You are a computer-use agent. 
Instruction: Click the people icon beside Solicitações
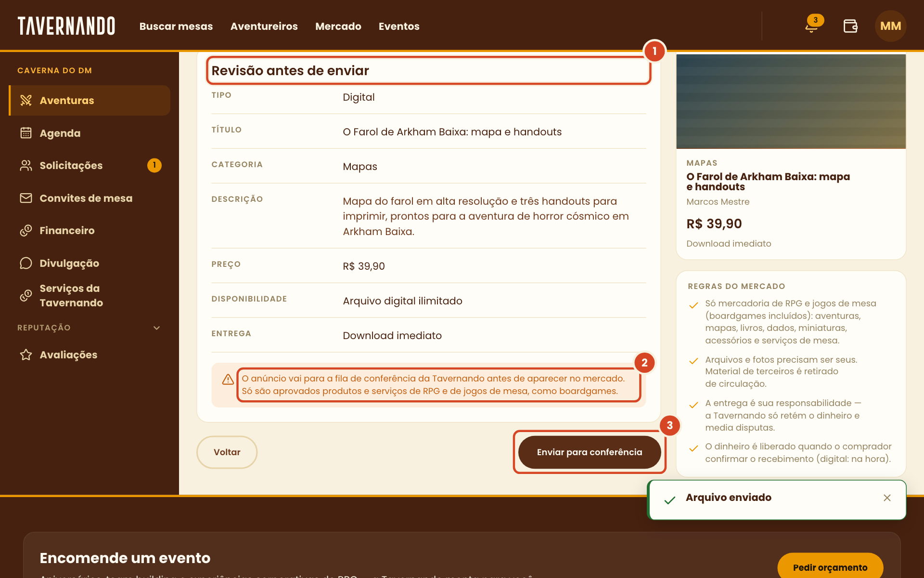[26, 166]
